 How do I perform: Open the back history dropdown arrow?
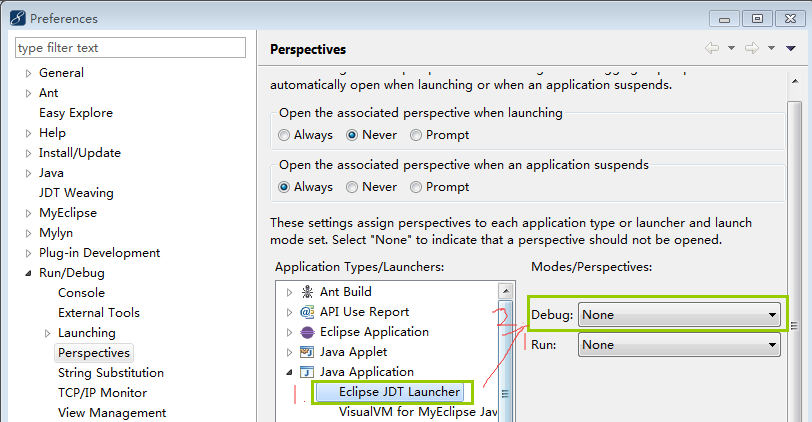tap(731, 48)
